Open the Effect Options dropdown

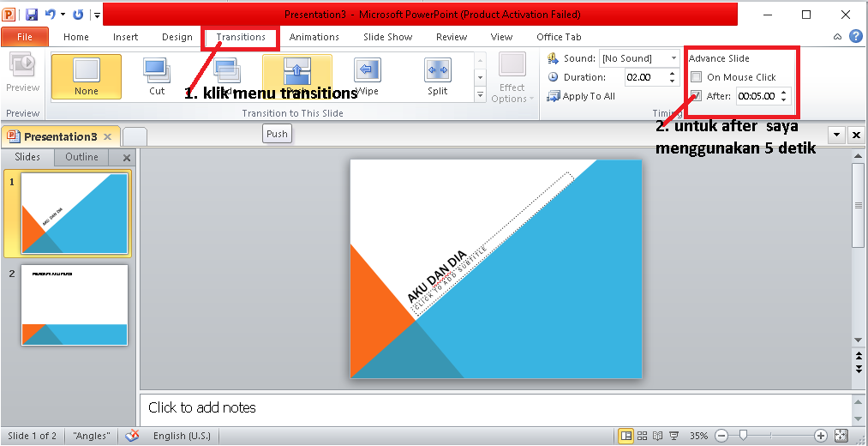[512, 77]
